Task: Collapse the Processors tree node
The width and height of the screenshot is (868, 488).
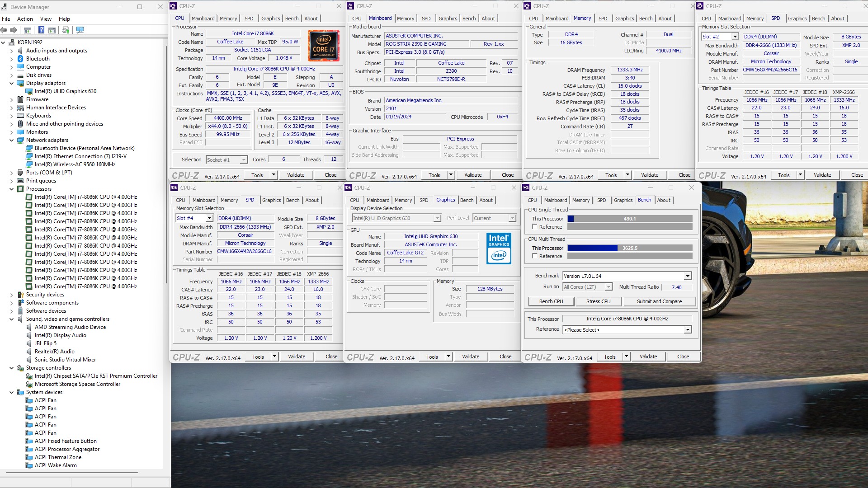Action: click(11, 189)
